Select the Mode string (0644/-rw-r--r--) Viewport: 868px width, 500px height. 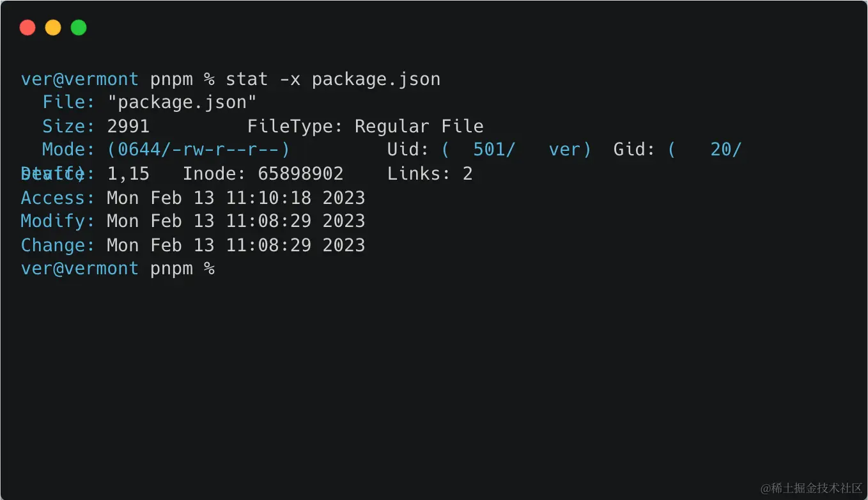click(198, 149)
